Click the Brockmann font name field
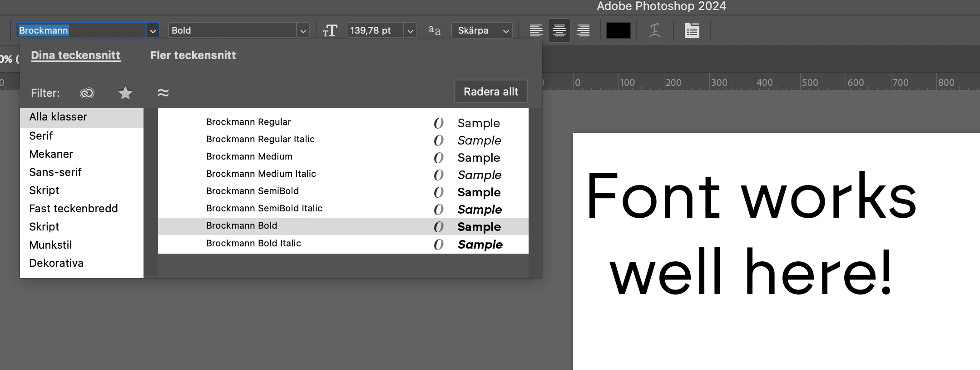The image size is (980, 370). pyautogui.click(x=81, y=30)
